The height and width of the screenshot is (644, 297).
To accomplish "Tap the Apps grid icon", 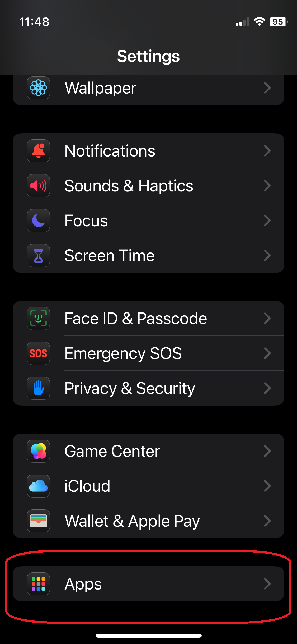I will [x=38, y=584].
